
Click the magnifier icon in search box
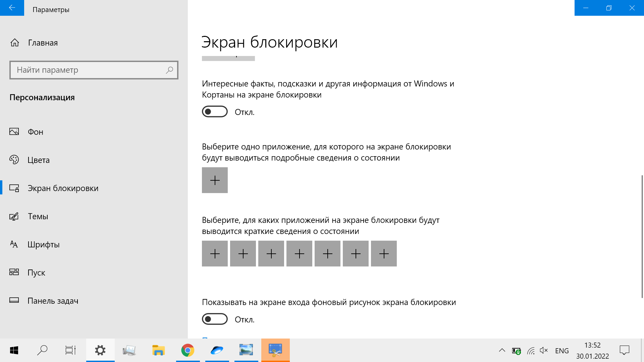point(169,70)
